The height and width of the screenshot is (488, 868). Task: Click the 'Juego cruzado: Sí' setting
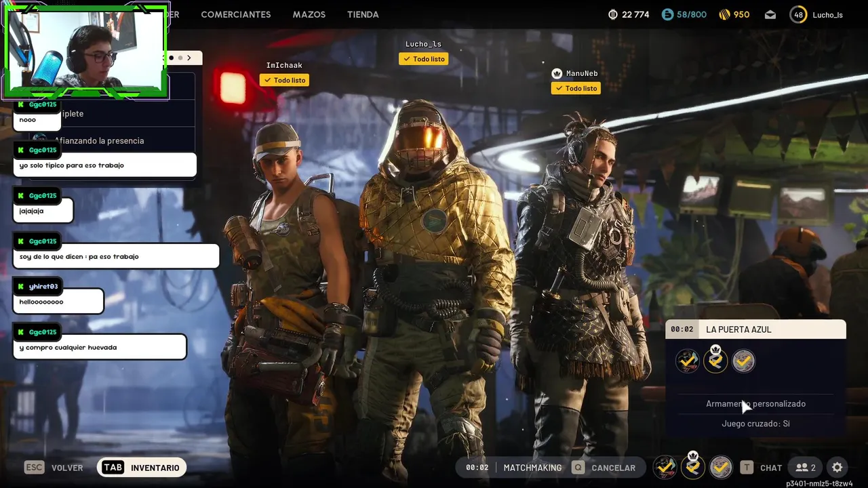tap(755, 424)
